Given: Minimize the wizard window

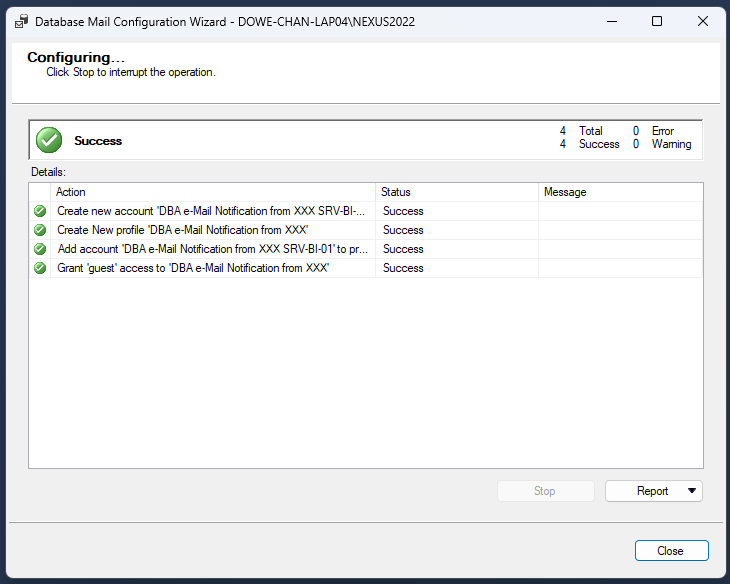Looking at the screenshot, I should (x=611, y=21).
